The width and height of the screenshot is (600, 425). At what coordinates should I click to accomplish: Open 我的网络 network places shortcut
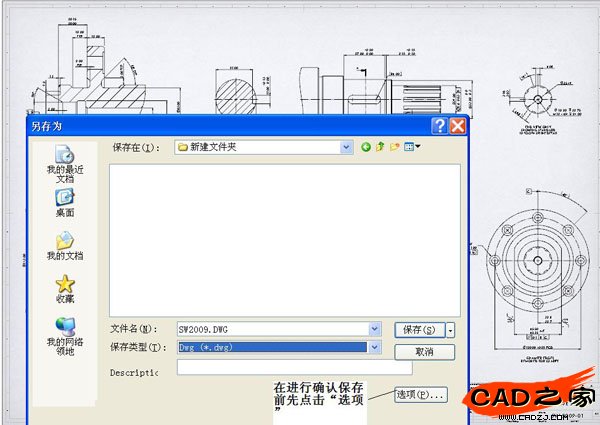[65, 332]
